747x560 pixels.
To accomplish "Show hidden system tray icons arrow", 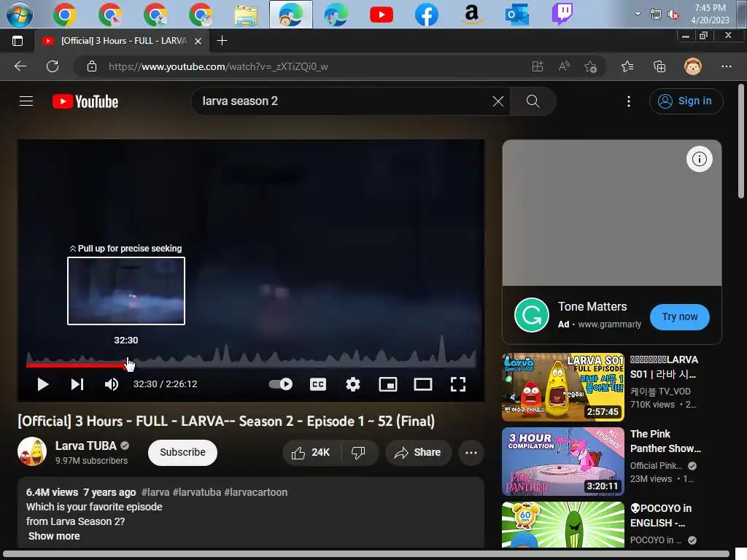I will coord(638,14).
